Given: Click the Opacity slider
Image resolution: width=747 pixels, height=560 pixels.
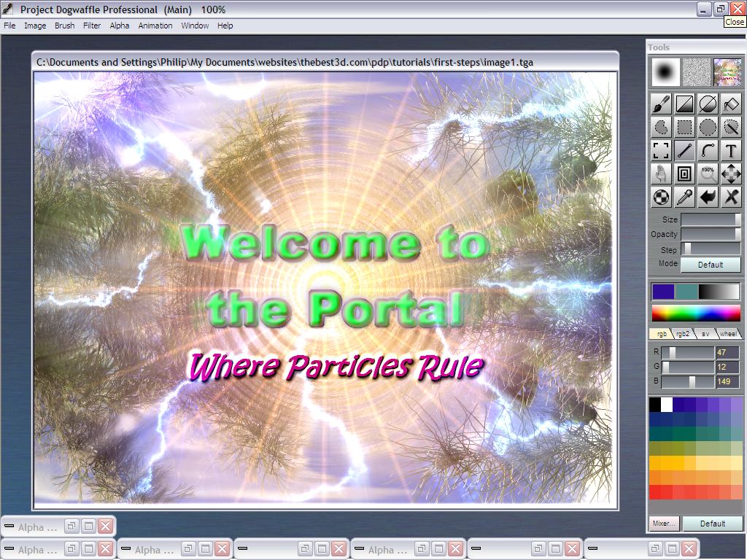Looking at the screenshot, I should [x=711, y=234].
